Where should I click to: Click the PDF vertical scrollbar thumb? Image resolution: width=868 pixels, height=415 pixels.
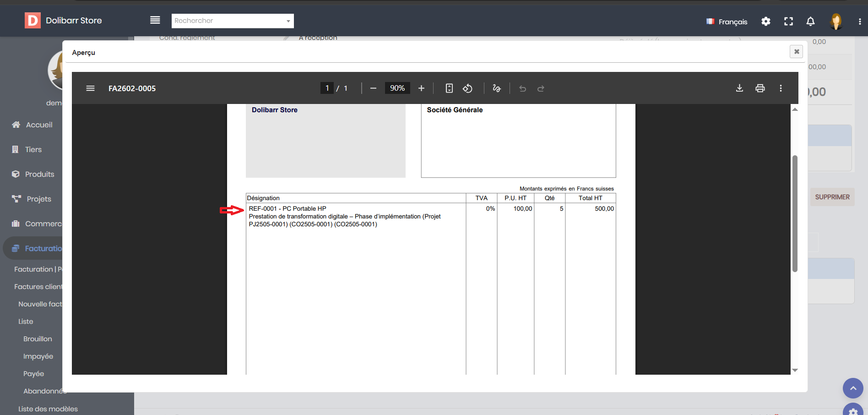click(x=795, y=213)
